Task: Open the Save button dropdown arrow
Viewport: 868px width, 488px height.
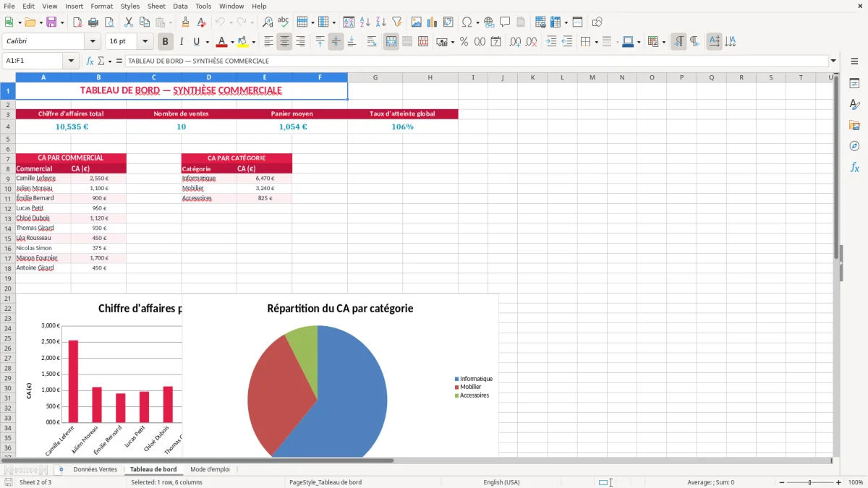Action: coord(62,22)
